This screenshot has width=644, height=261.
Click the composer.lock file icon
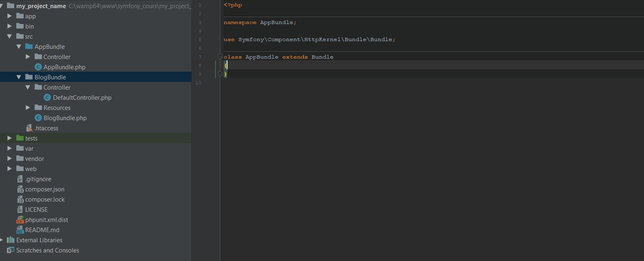pyautogui.click(x=20, y=199)
